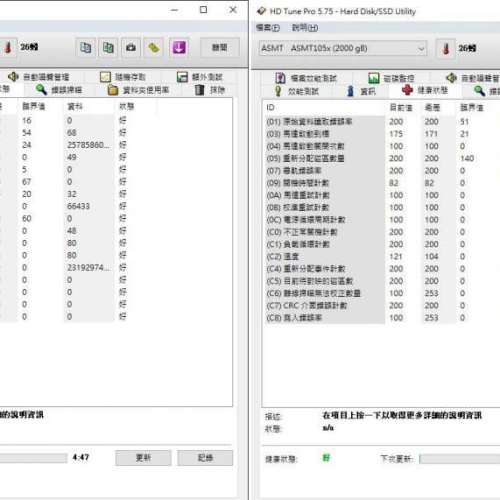Click left window update countdown progress bar
The height and width of the screenshot is (500, 500).
[x=33, y=458]
